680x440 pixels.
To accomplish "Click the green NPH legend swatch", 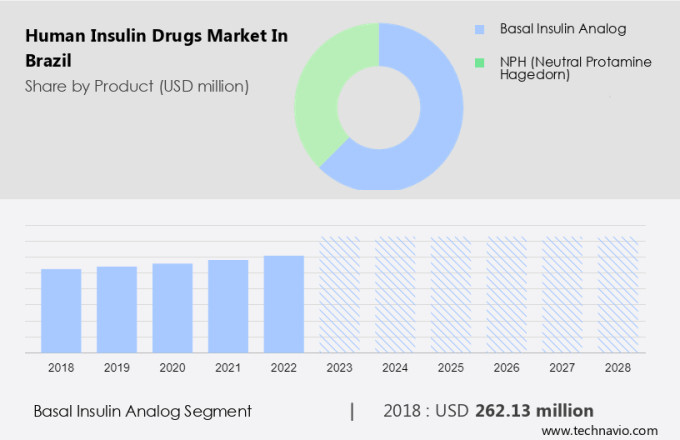I will [480, 62].
